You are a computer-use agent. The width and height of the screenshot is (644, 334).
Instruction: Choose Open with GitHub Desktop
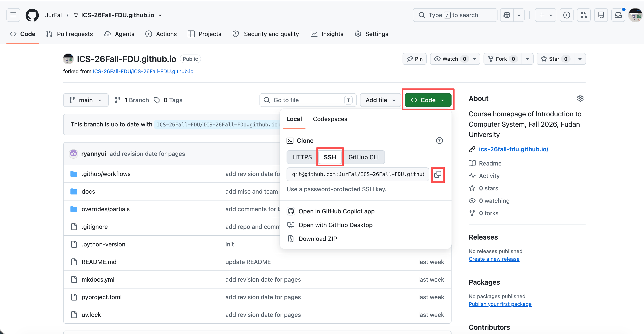336,225
